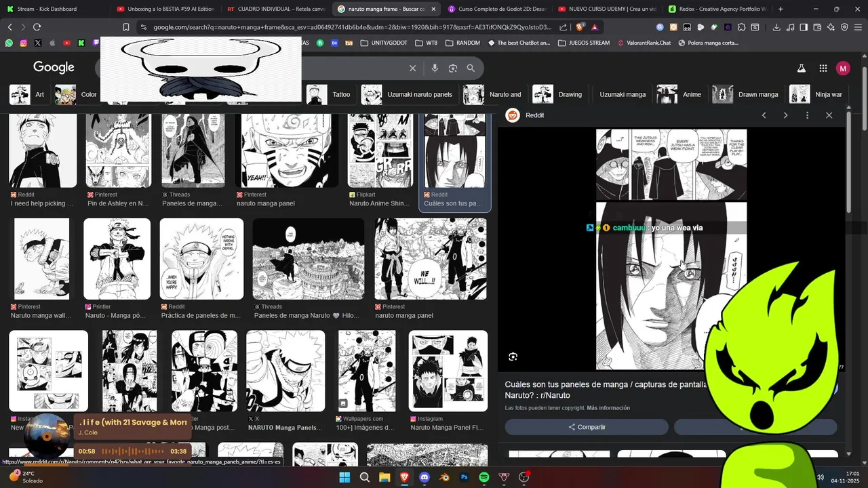868x488 pixels.
Task: Open Más información copyright link
Action: pos(608,408)
